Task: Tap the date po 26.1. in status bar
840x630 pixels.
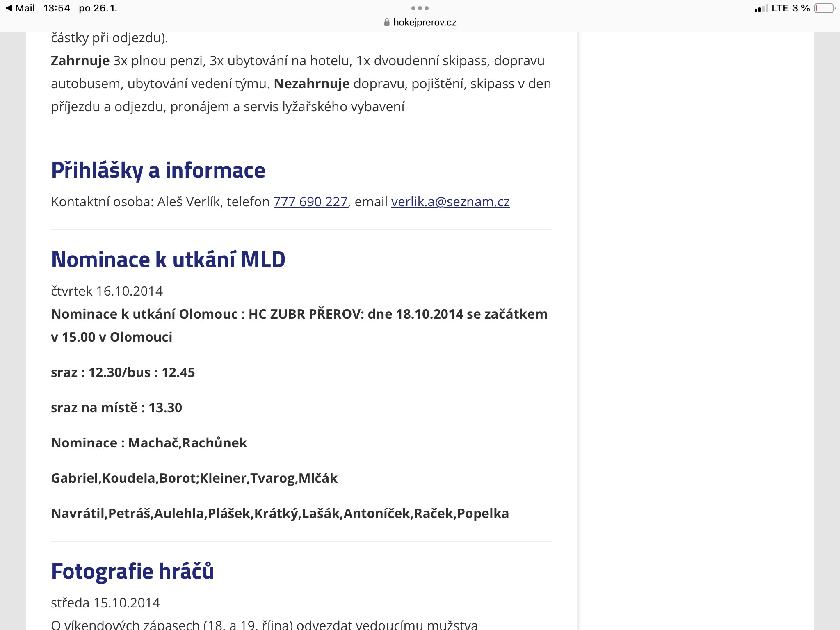Action: coord(98,8)
